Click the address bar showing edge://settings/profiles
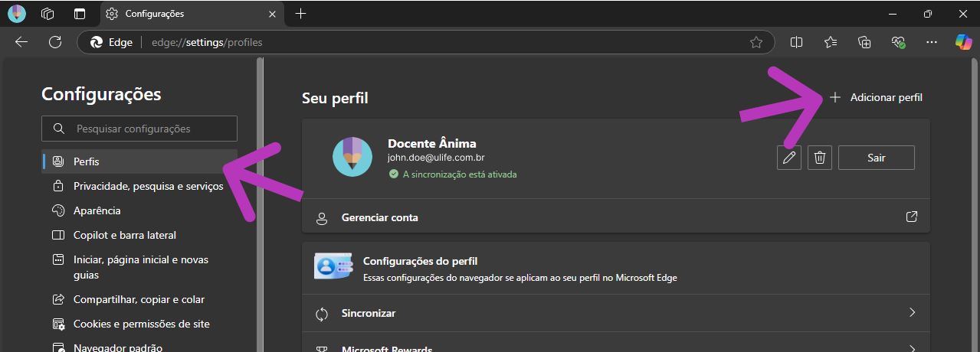This screenshot has width=980, height=352. [425, 42]
